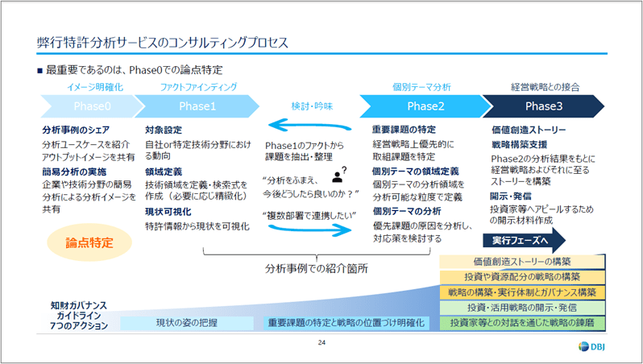The image size is (643, 364).
Task: Click the text 検討・吟味
Action: pos(312,106)
